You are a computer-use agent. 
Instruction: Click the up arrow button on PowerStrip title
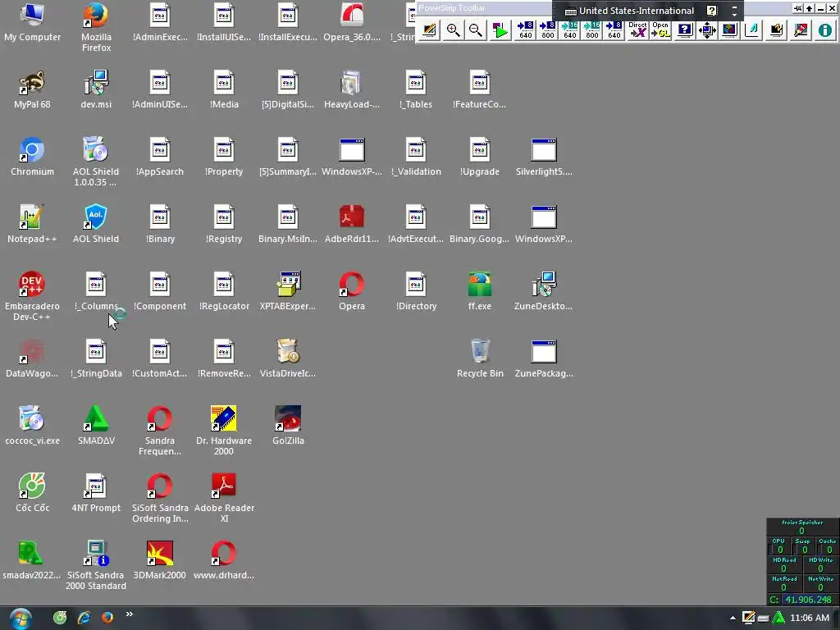[x=810, y=8]
